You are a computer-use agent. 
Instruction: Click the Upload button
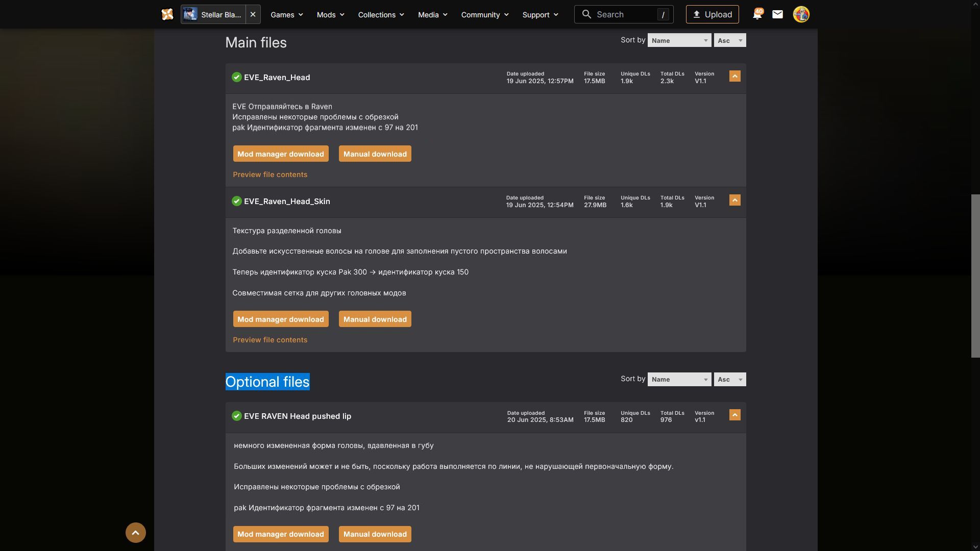point(712,14)
